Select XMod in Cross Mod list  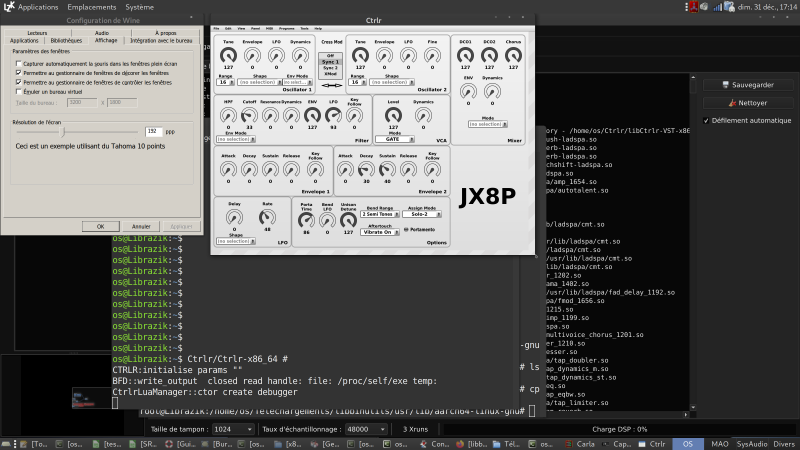click(x=331, y=74)
